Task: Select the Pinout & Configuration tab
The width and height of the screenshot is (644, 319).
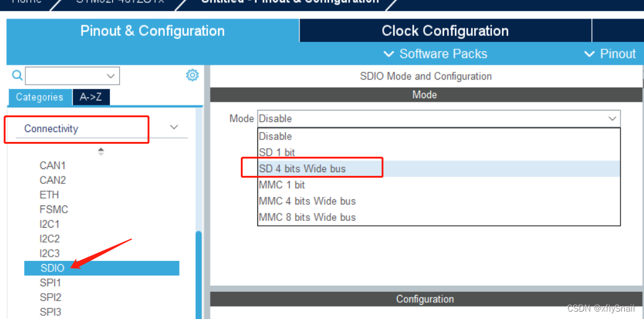Action: click(153, 31)
